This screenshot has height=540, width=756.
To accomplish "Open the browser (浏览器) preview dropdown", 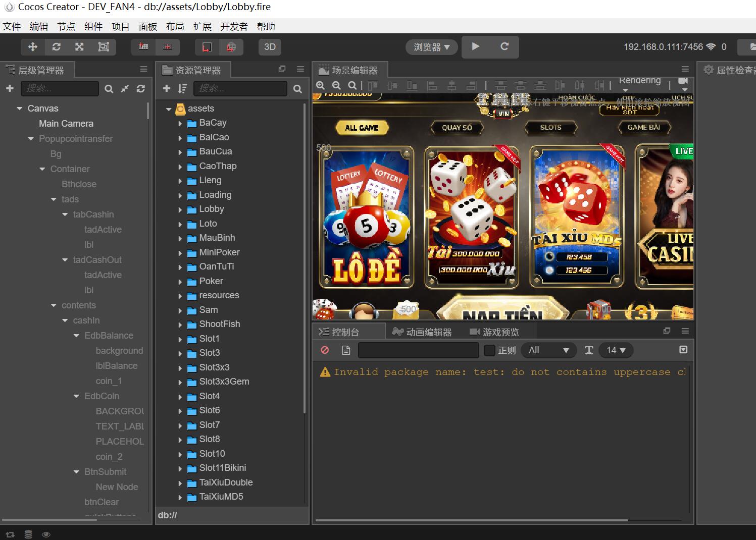I will pyautogui.click(x=431, y=47).
